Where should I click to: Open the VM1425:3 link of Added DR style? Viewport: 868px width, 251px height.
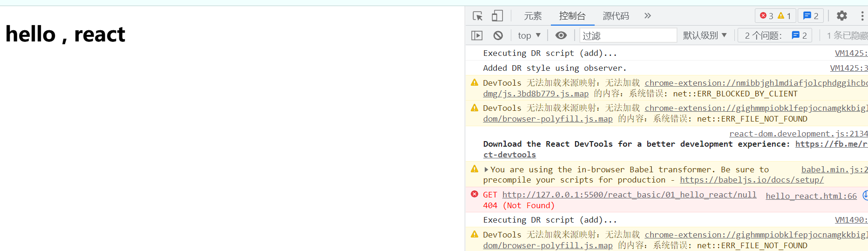849,68
